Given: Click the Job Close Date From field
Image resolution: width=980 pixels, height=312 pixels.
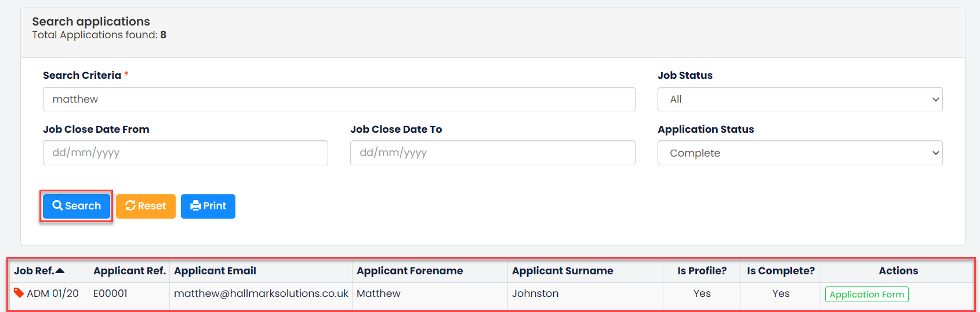Looking at the screenshot, I should click(x=185, y=153).
